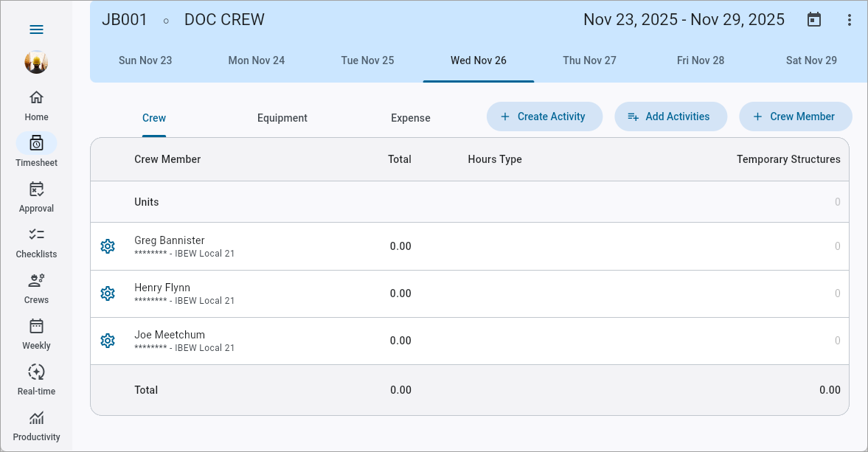Navigate to Approval from the sidebar
This screenshot has height=452, width=868.
(36, 194)
